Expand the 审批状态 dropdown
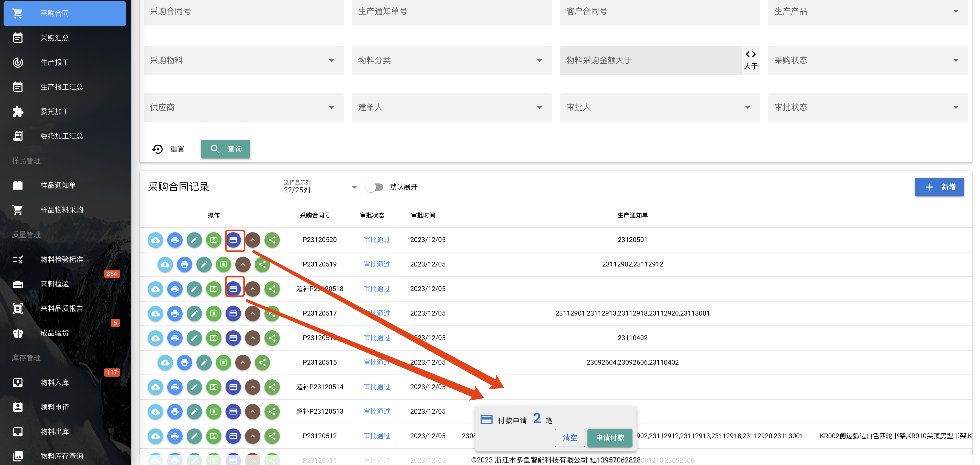The width and height of the screenshot is (980, 465). [x=868, y=108]
